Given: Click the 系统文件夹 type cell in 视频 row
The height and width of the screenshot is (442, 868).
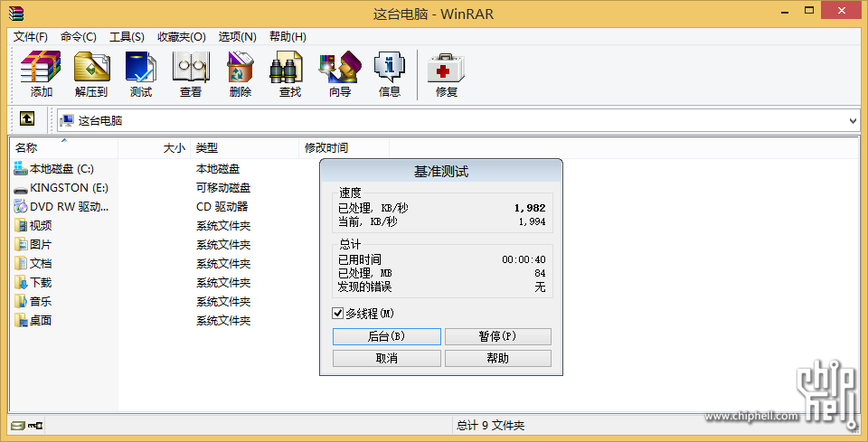Looking at the screenshot, I should [223, 225].
